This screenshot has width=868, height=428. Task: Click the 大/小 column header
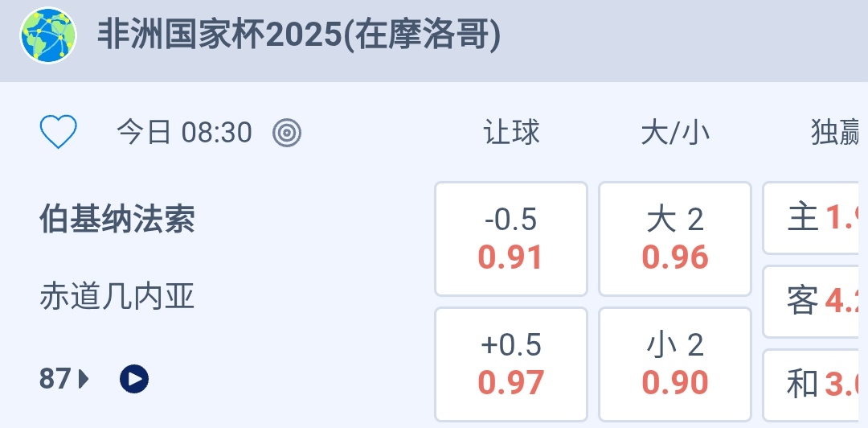[x=675, y=133]
